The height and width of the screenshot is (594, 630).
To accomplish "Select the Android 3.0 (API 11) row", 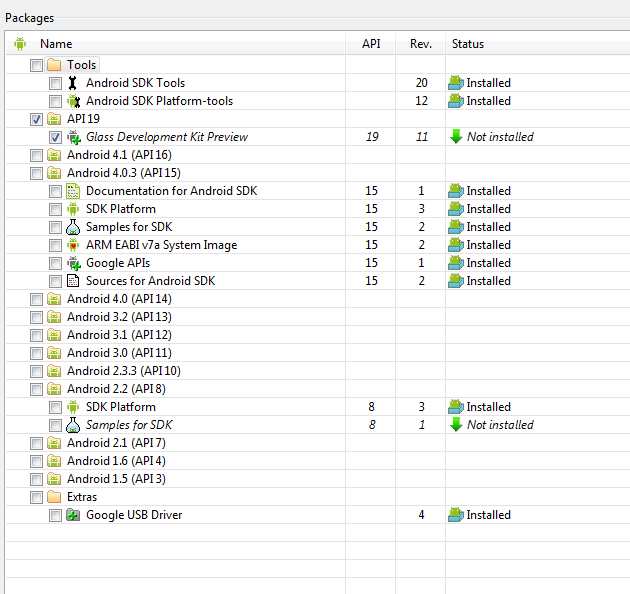I will (x=318, y=353).
